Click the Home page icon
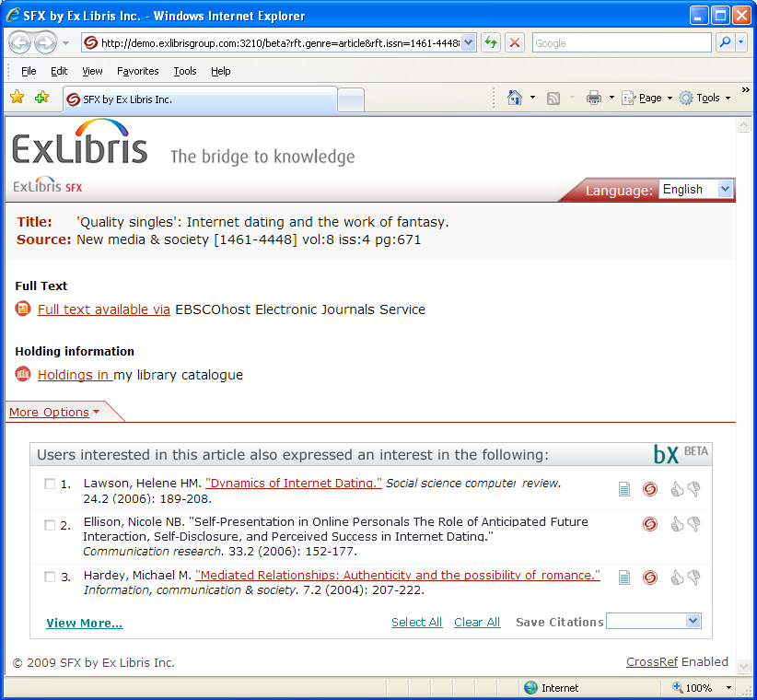 pos(515,98)
